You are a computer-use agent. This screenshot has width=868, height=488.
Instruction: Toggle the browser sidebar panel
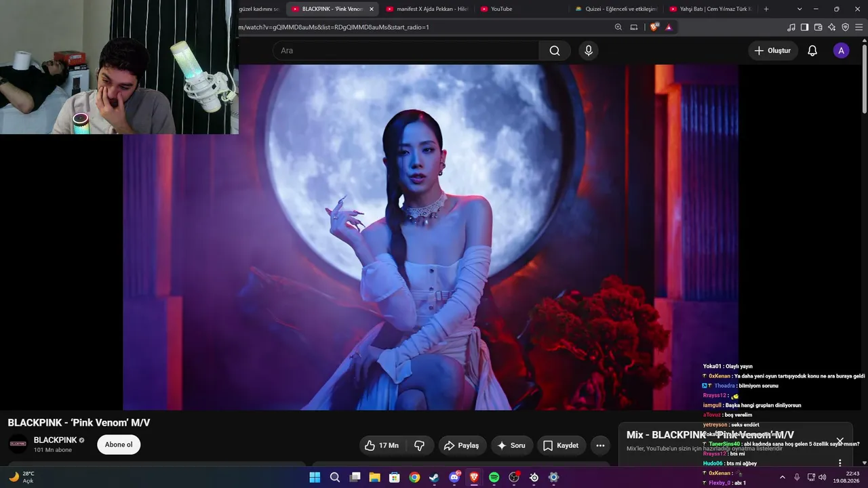coord(804,27)
